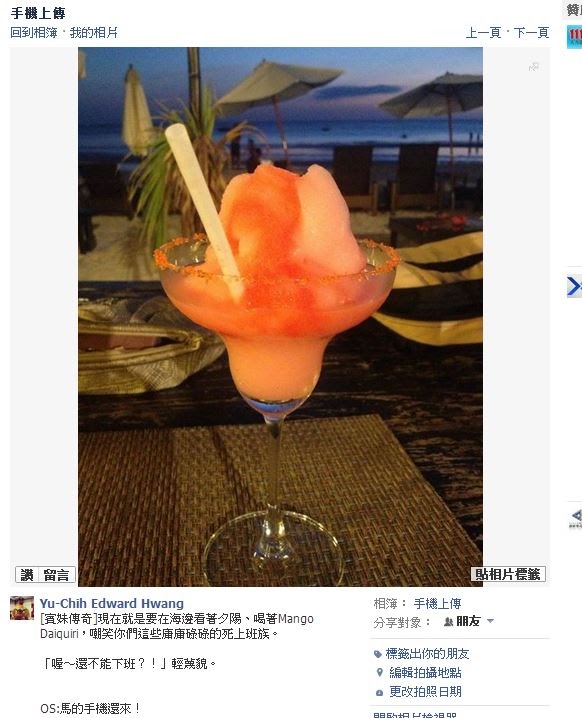Click the 貼相片標籤 tag photo button
The width and height of the screenshot is (582, 718).
[x=508, y=574]
